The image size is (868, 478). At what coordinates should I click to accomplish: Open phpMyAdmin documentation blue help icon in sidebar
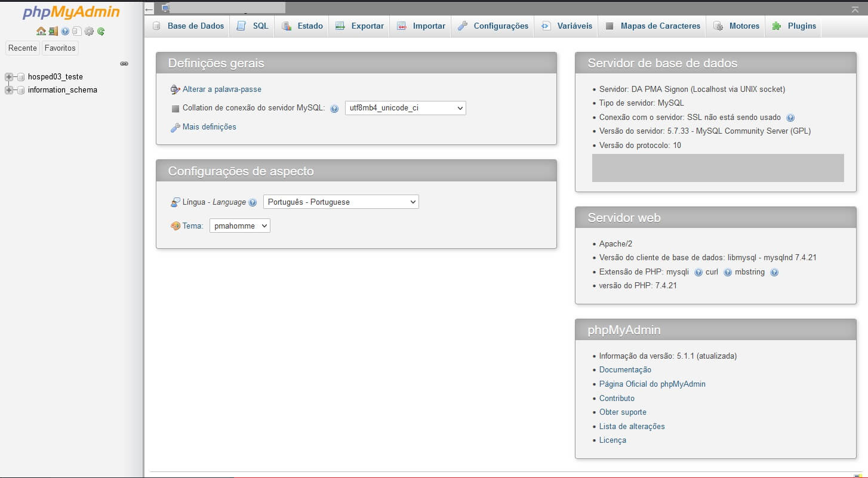(x=65, y=31)
